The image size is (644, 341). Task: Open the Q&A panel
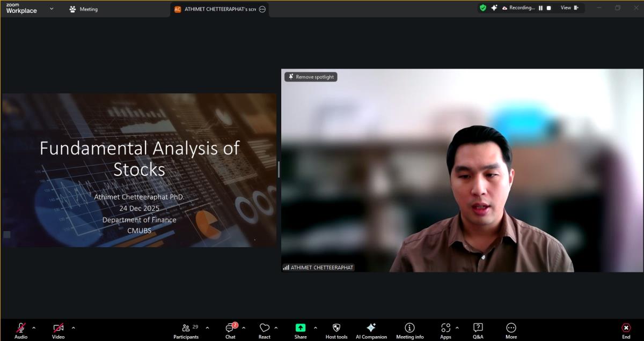click(478, 330)
